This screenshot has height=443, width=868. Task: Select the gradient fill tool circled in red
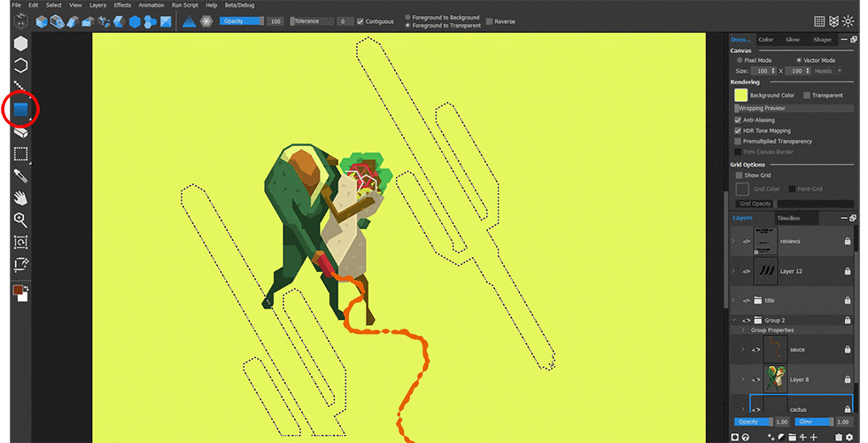tap(20, 109)
